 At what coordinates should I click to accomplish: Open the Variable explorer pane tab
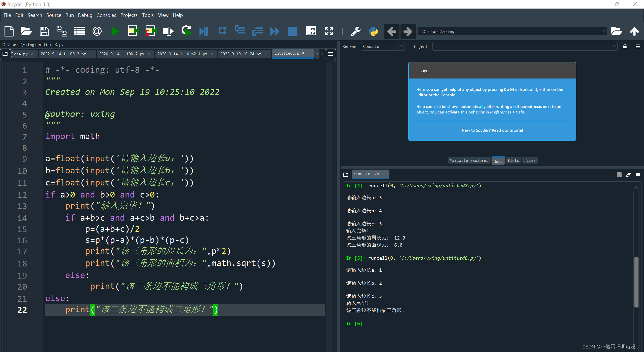[x=469, y=160]
